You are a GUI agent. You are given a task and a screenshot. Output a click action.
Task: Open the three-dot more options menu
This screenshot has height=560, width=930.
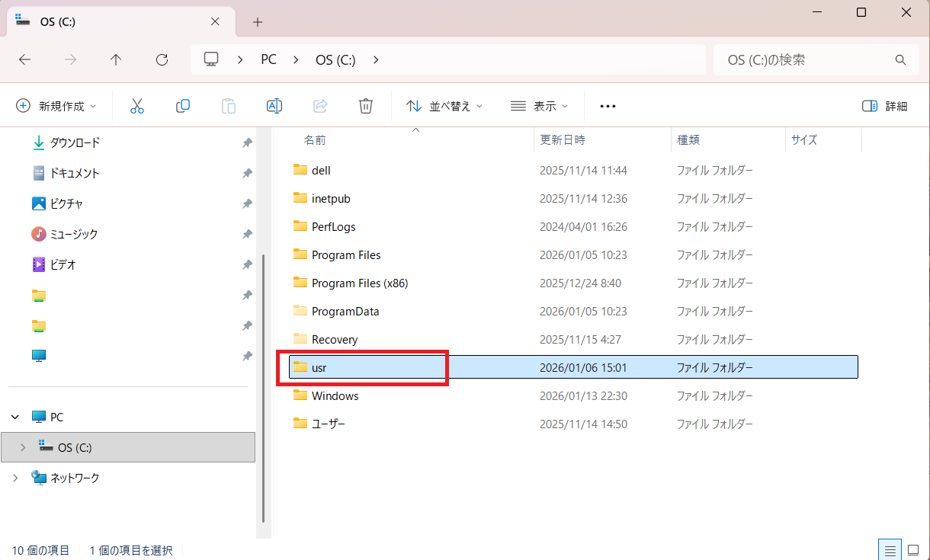pyautogui.click(x=608, y=106)
